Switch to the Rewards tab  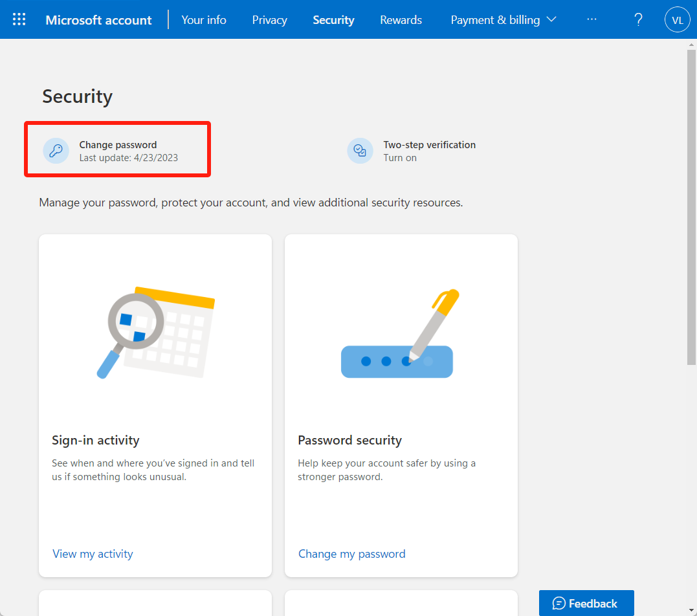(401, 20)
